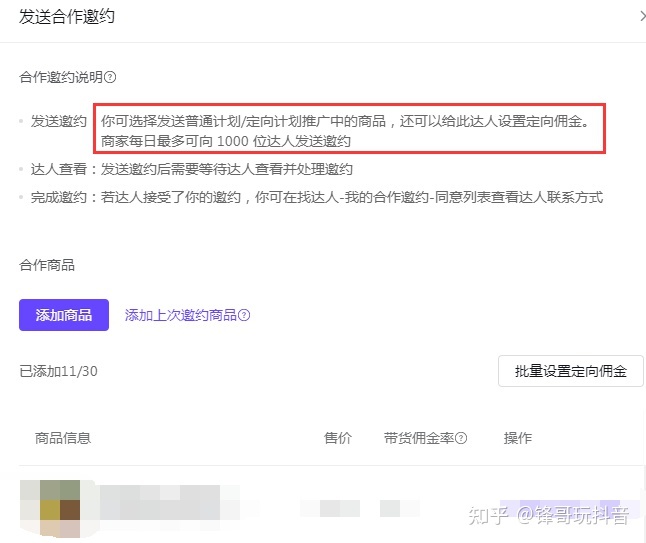The image size is (646, 543).
Task: Collapse the panel using the top-right chevron
Action: pos(640,14)
